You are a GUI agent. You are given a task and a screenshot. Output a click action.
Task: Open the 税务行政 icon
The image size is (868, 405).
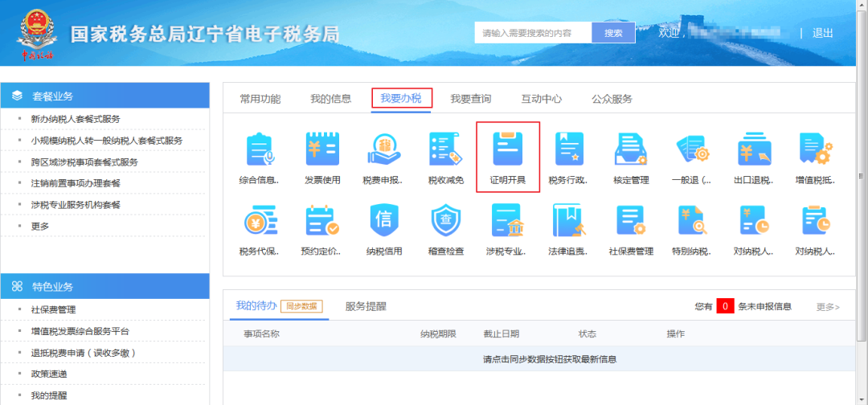tap(569, 149)
